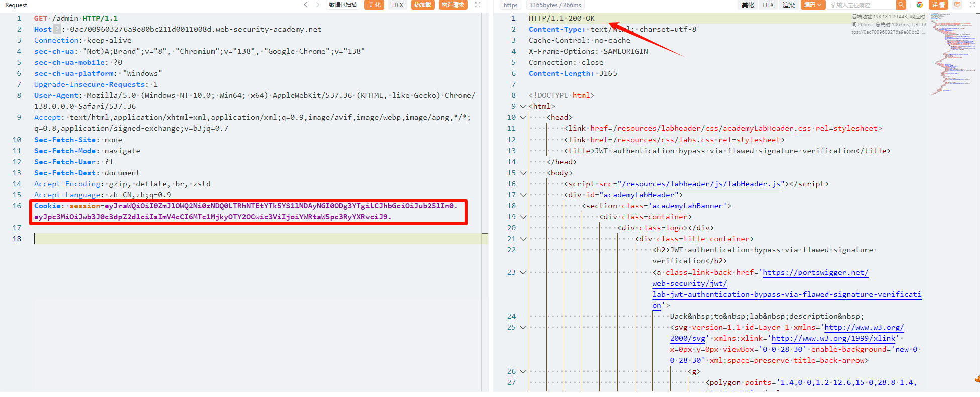Screen dimensions: 980x397
Task: Click the 构造请求 build request button
Action: 453,5
